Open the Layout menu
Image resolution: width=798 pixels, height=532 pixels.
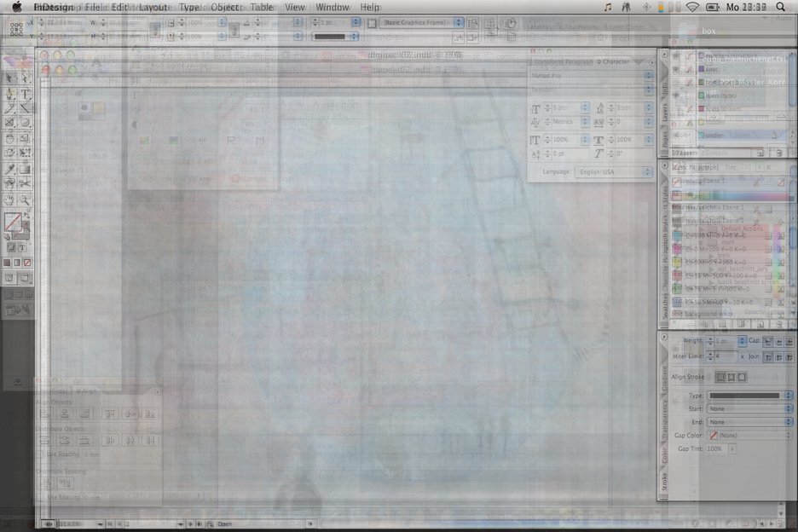coord(153,7)
